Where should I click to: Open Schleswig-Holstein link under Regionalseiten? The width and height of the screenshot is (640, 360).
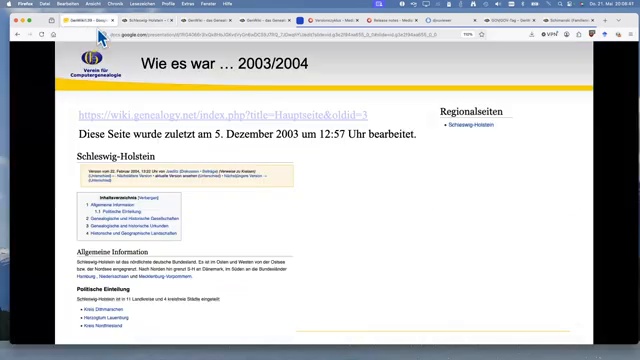point(471,125)
